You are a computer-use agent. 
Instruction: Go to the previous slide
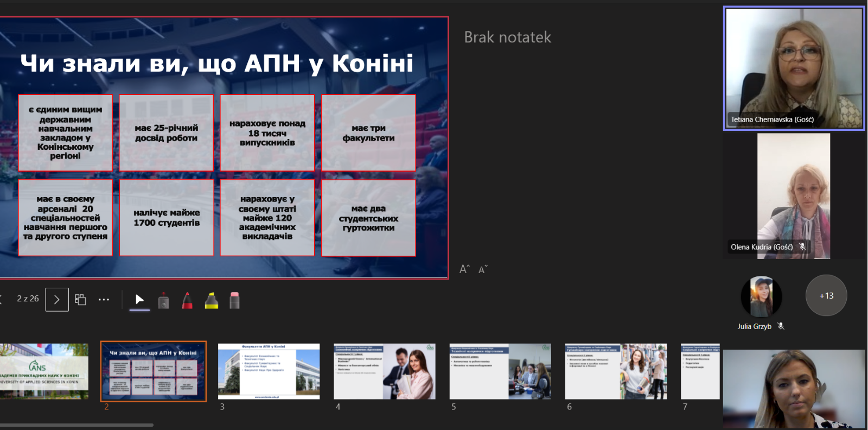[x=2, y=300]
